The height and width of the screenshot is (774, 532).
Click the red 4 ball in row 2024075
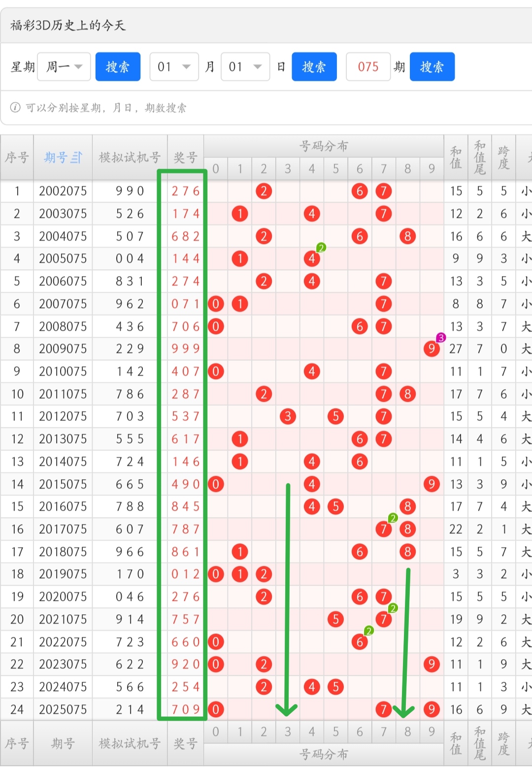pyautogui.click(x=312, y=687)
